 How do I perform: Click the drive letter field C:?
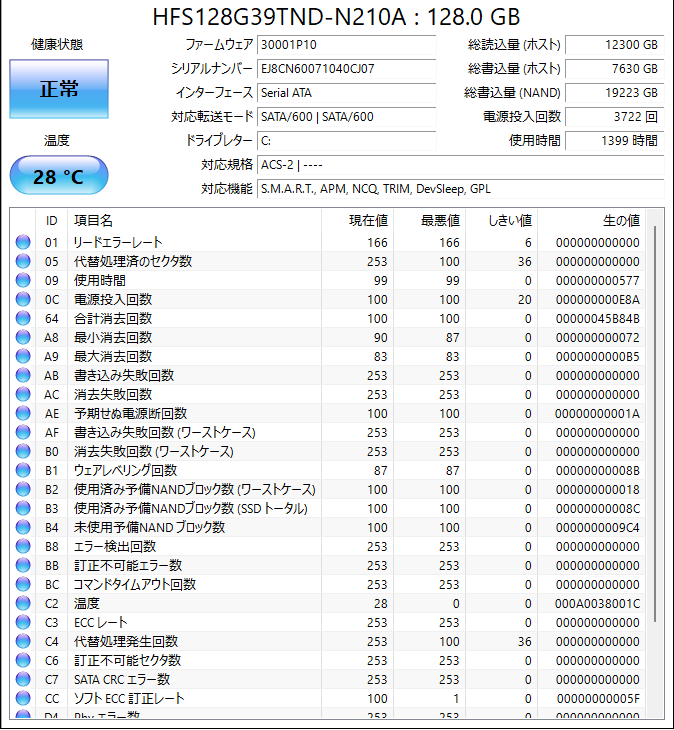pyautogui.click(x=346, y=141)
